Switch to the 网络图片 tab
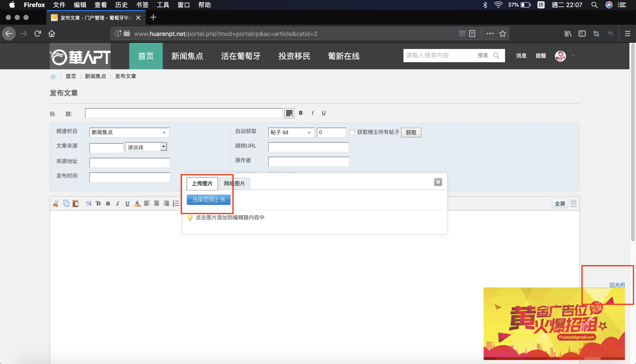Image resolution: width=636 pixels, height=364 pixels. tap(234, 183)
